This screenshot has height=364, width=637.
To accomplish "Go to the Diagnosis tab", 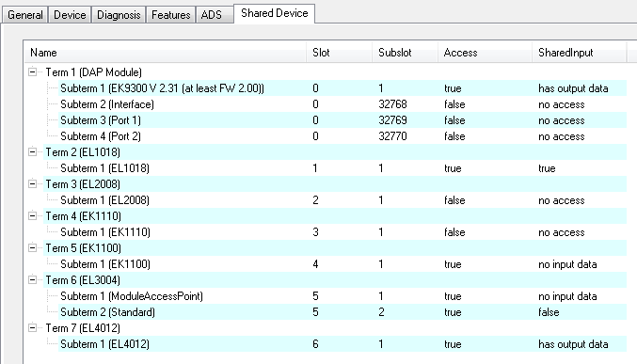I will click(x=119, y=15).
